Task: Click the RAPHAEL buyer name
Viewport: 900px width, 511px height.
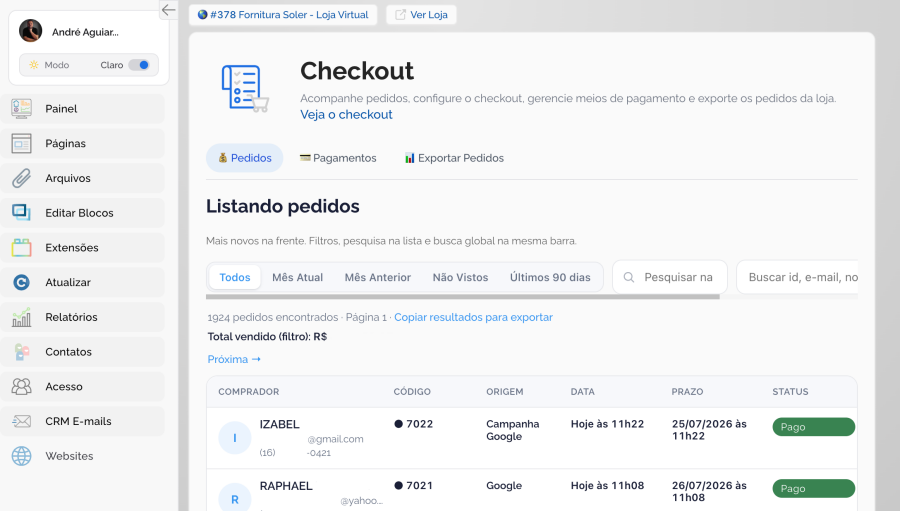Action: (x=286, y=486)
